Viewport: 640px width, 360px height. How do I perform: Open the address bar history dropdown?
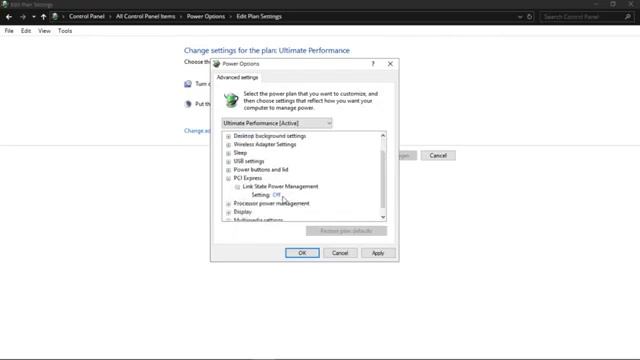[x=520, y=17]
